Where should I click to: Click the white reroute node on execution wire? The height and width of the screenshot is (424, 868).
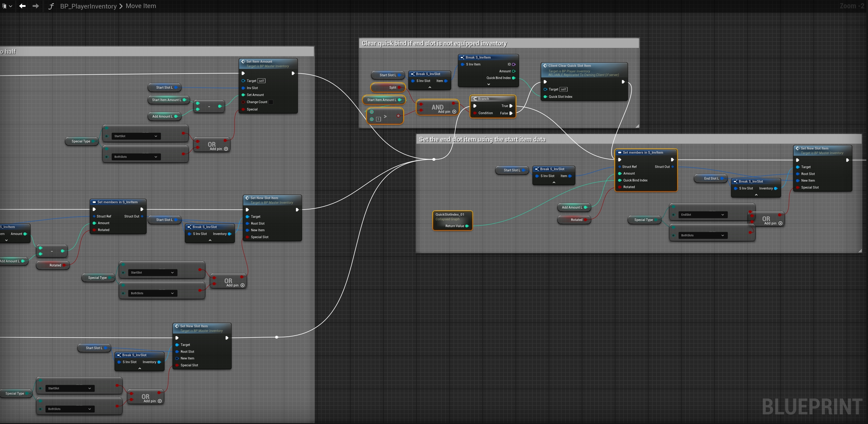click(x=434, y=159)
